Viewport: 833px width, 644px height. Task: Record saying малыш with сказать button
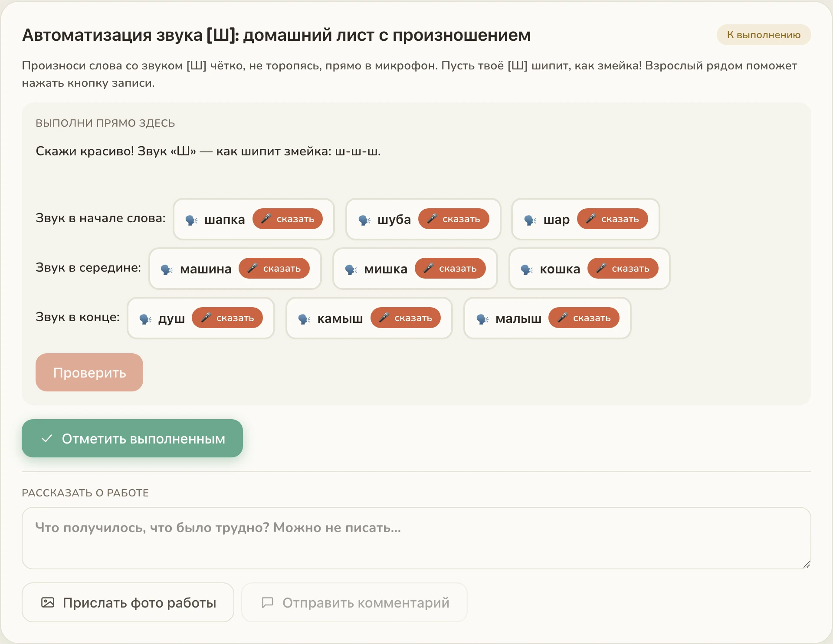click(x=584, y=318)
